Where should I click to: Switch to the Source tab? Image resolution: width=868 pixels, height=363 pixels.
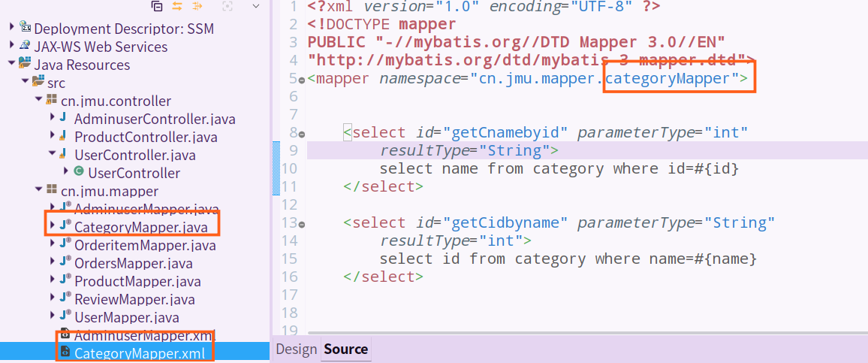346,349
